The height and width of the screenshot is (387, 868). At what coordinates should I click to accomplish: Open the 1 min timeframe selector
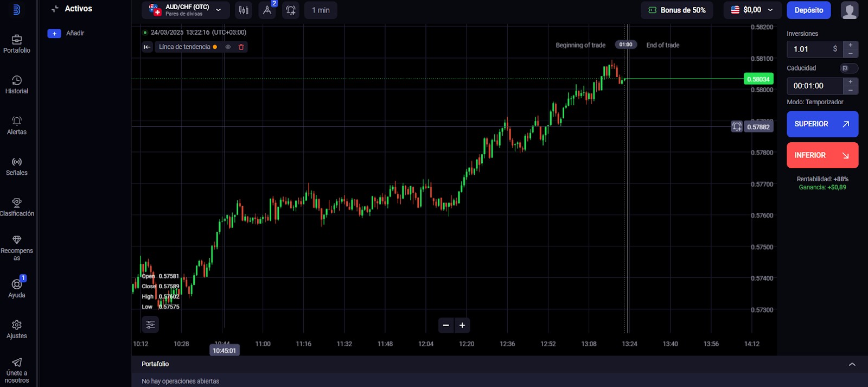[x=321, y=10]
